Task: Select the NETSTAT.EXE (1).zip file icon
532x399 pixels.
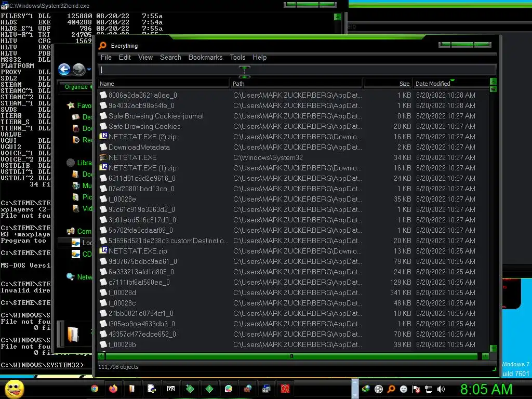Action: [103, 168]
